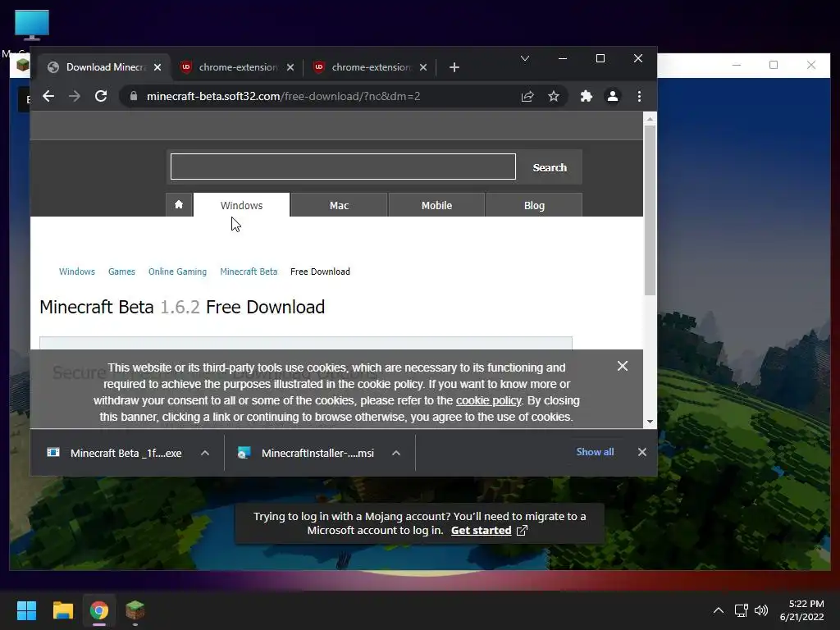This screenshot has width=840, height=630.
Task: Focus the soft32 search box
Action: pyautogui.click(x=343, y=167)
